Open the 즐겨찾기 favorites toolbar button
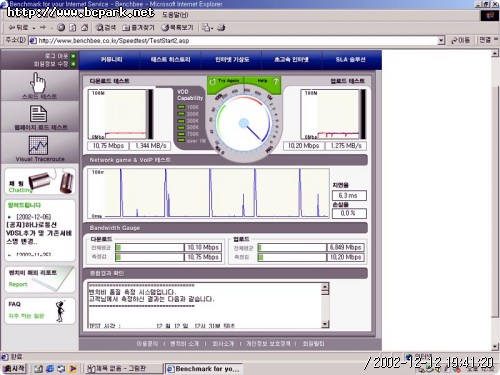500x375 pixels. point(138,28)
